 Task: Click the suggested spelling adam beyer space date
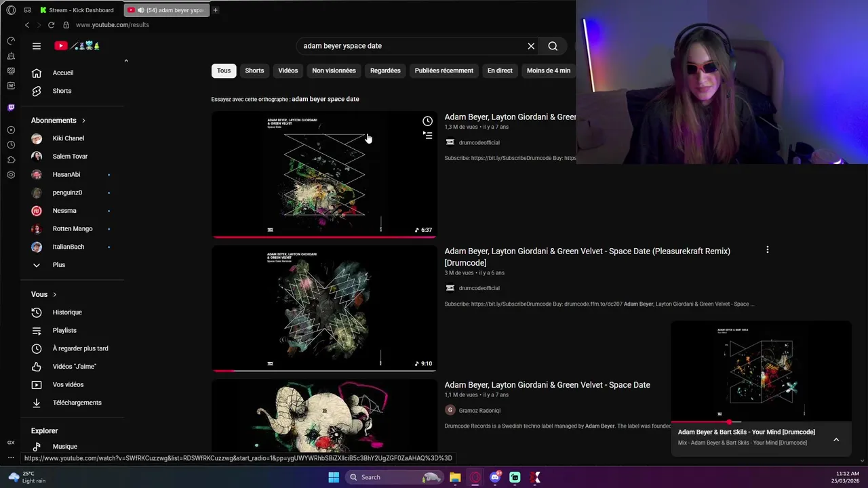coord(325,99)
